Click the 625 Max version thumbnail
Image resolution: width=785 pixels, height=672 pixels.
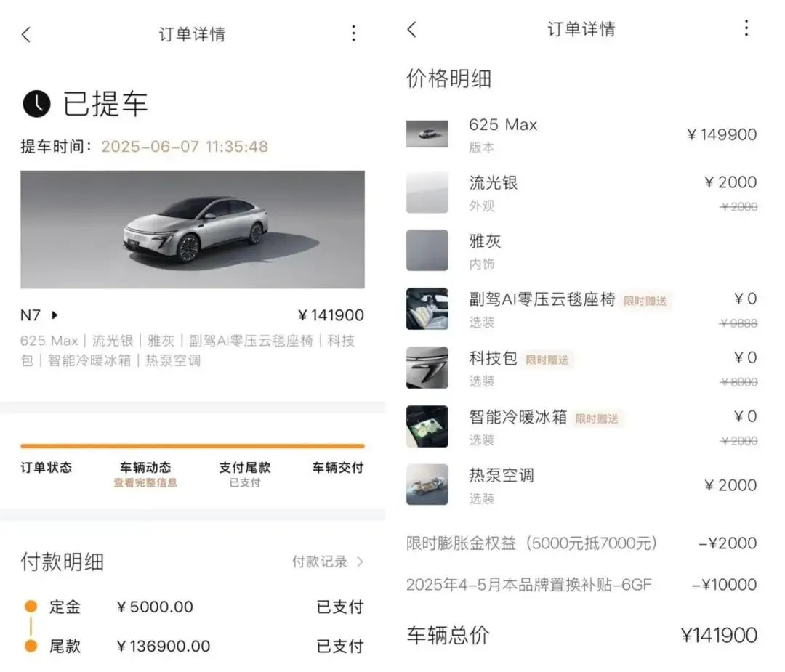(427, 134)
